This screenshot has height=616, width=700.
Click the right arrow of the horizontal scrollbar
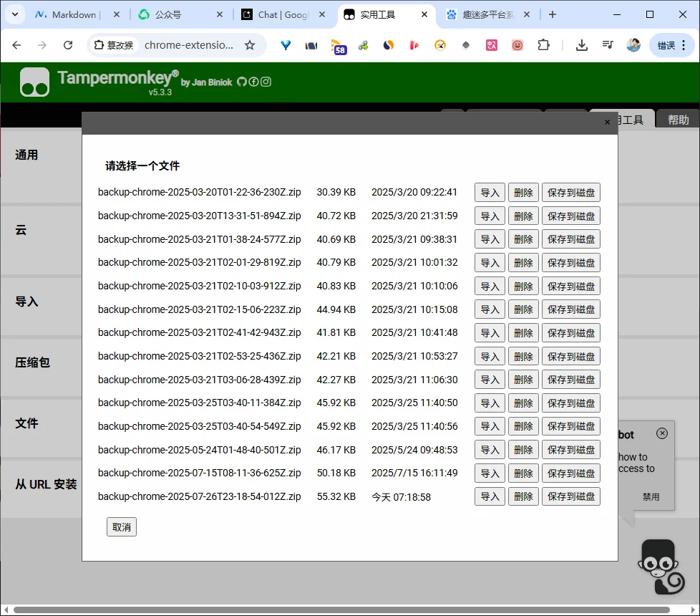(694, 610)
